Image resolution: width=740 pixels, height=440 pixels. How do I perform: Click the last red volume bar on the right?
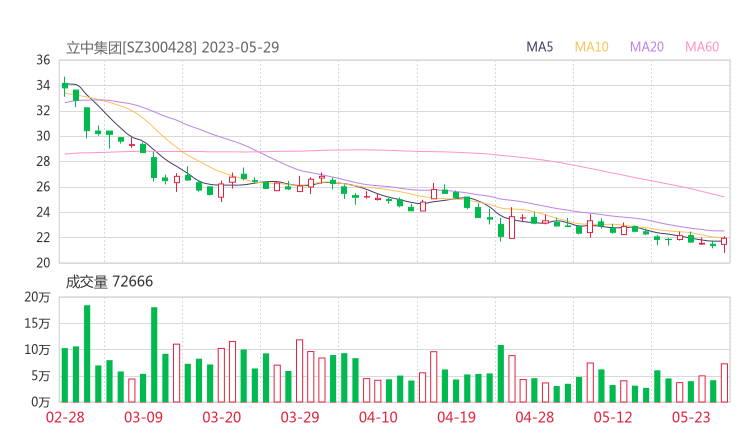[724, 383]
